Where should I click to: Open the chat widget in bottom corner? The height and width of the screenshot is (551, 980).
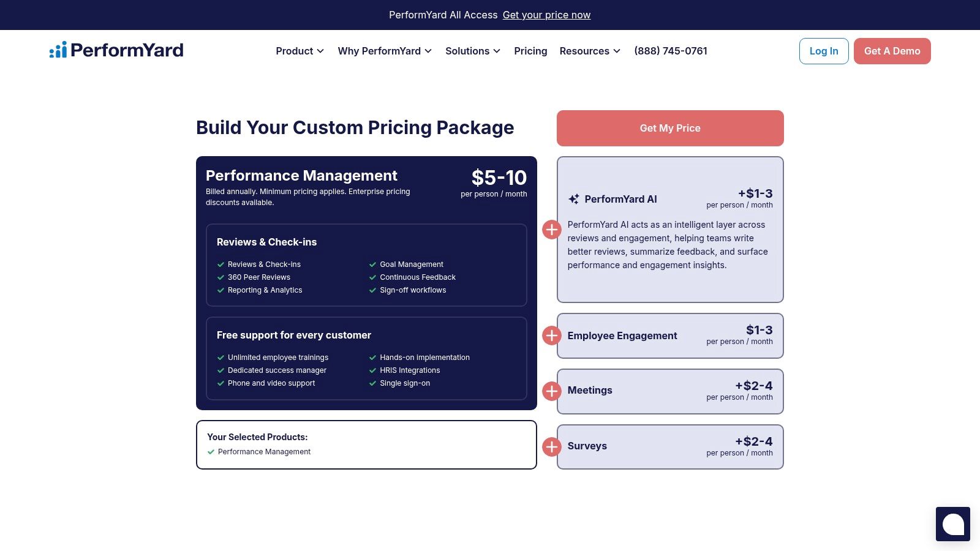tap(953, 524)
